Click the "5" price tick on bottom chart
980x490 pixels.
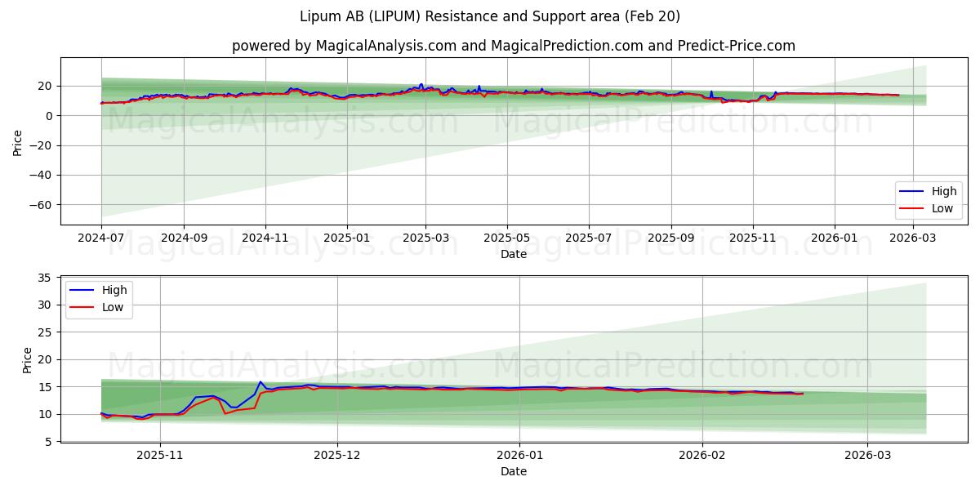click(x=50, y=442)
